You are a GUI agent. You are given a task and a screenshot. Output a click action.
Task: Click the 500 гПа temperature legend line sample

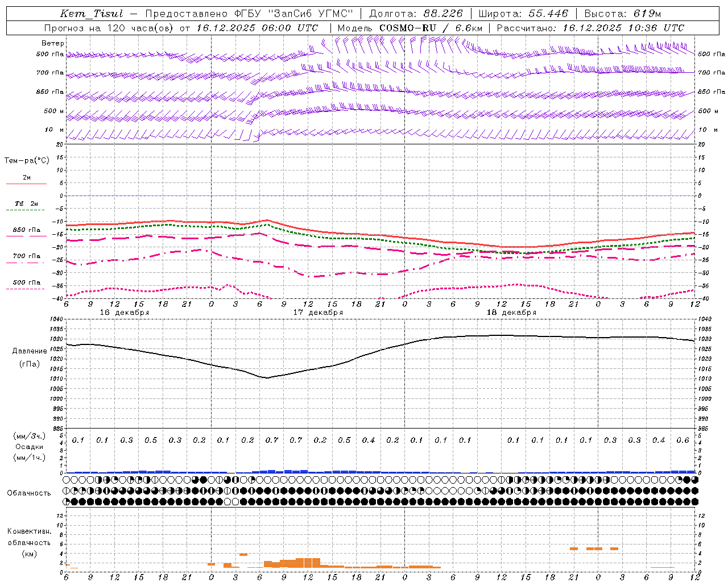(x=26, y=289)
